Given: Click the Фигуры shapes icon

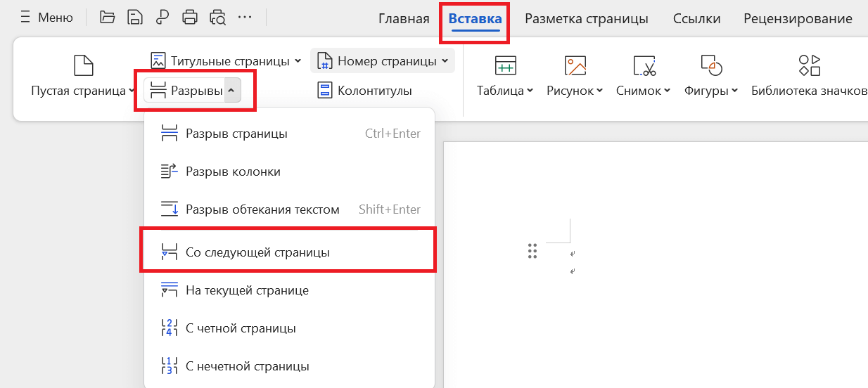Looking at the screenshot, I should [712, 65].
